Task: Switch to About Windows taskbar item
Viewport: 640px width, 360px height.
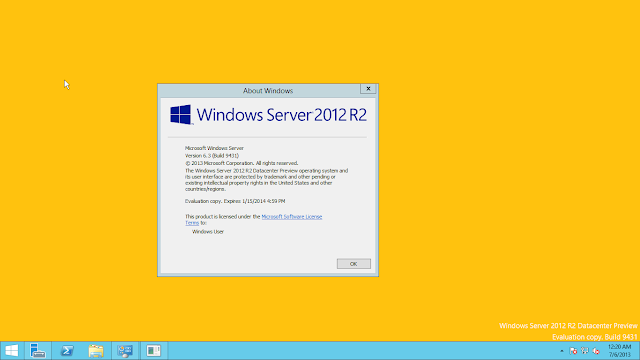Action: click(154, 351)
